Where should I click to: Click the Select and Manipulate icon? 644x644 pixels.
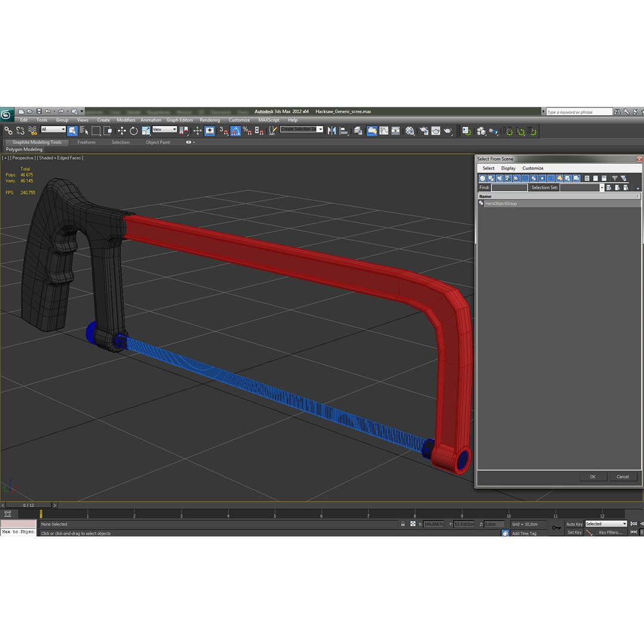pos(197,131)
